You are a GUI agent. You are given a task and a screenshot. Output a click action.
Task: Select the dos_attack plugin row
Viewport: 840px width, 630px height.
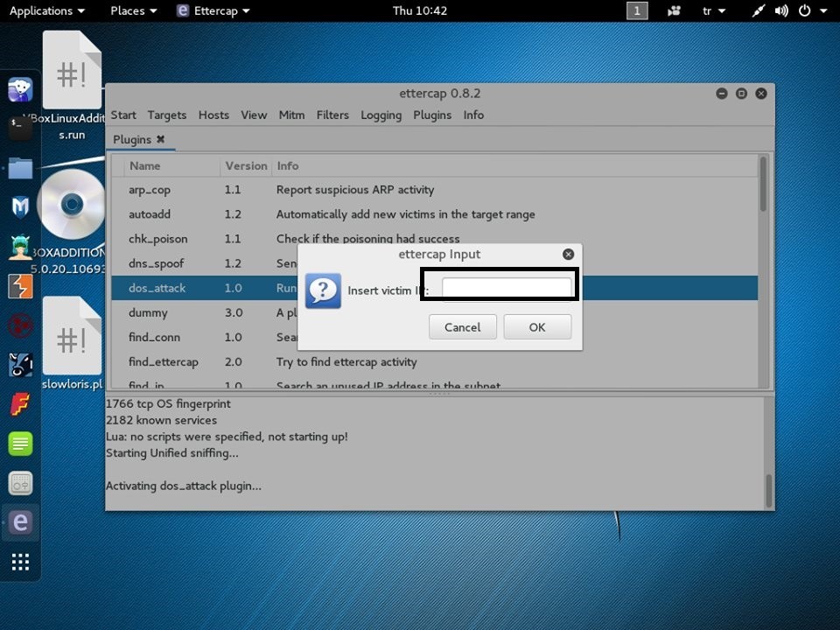(435, 288)
